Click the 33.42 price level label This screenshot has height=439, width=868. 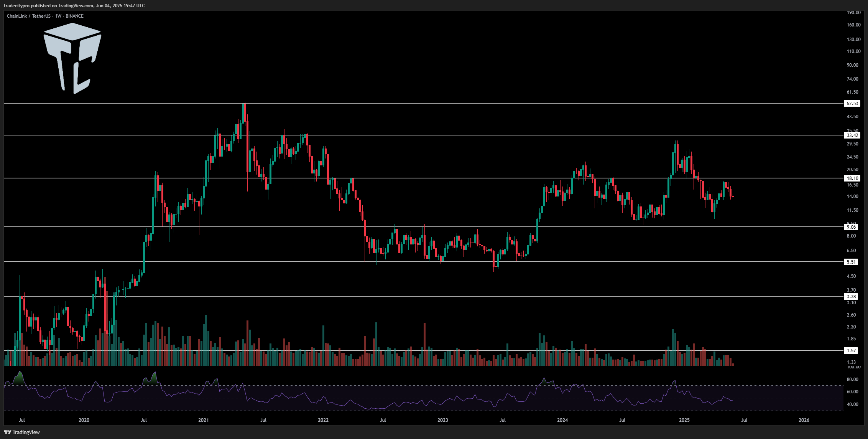coord(852,135)
